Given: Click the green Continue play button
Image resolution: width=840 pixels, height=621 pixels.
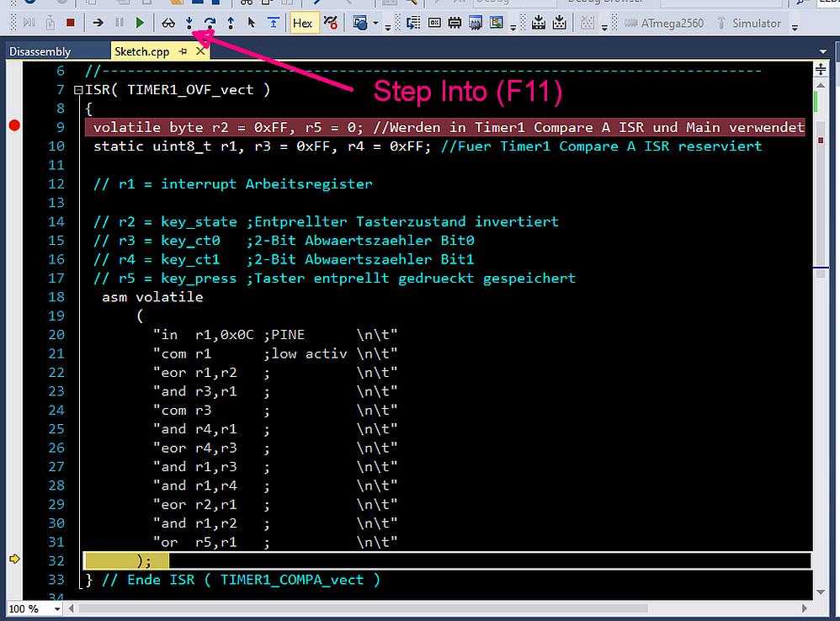Looking at the screenshot, I should coord(140,23).
